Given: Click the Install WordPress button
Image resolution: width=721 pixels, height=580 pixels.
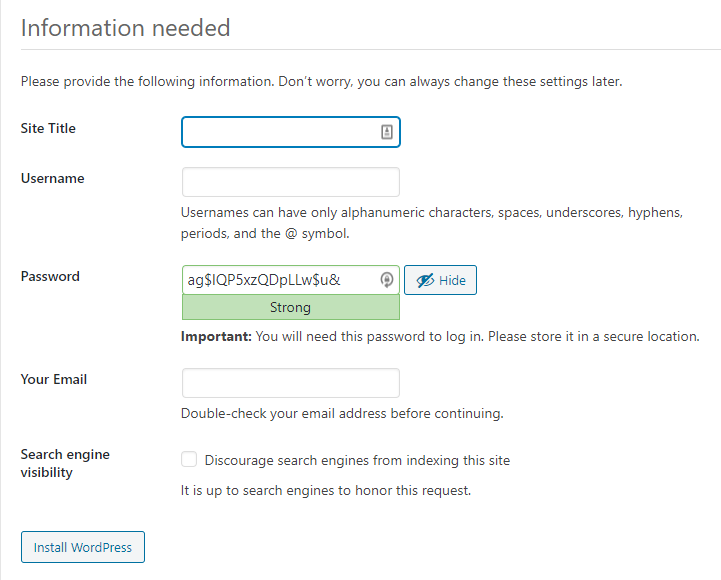Looking at the screenshot, I should click(83, 547).
